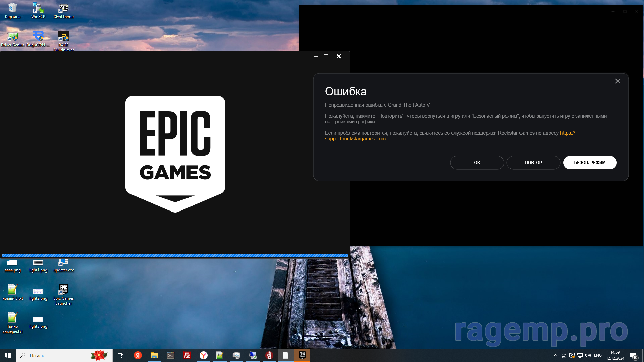Select the XEvil Demo desktop shortcut
Screen dimensions: 644x362
pos(63,11)
